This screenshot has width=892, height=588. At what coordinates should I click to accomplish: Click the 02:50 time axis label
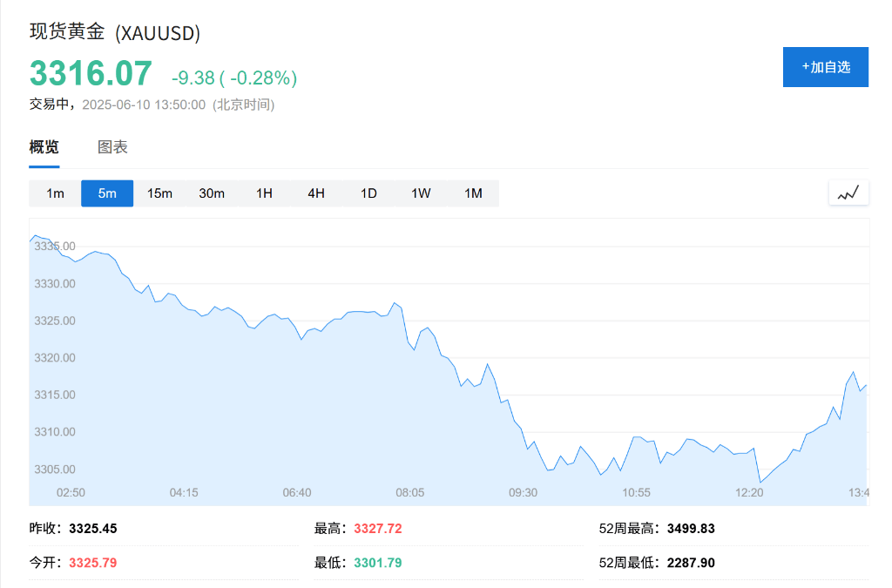71,492
